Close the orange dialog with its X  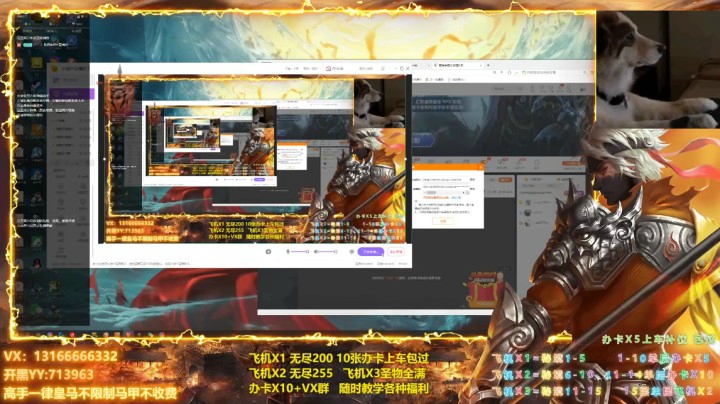coord(481,168)
